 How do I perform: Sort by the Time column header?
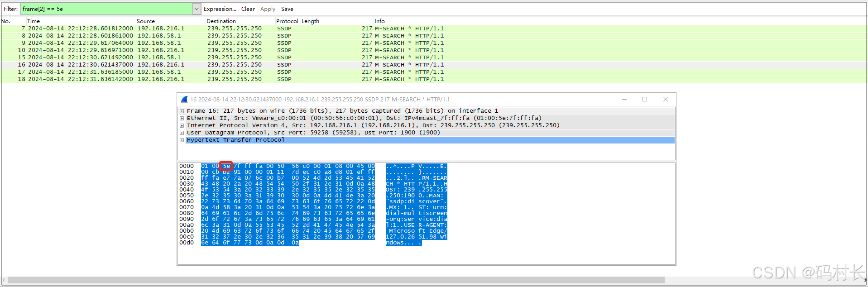(x=34, y=21)
